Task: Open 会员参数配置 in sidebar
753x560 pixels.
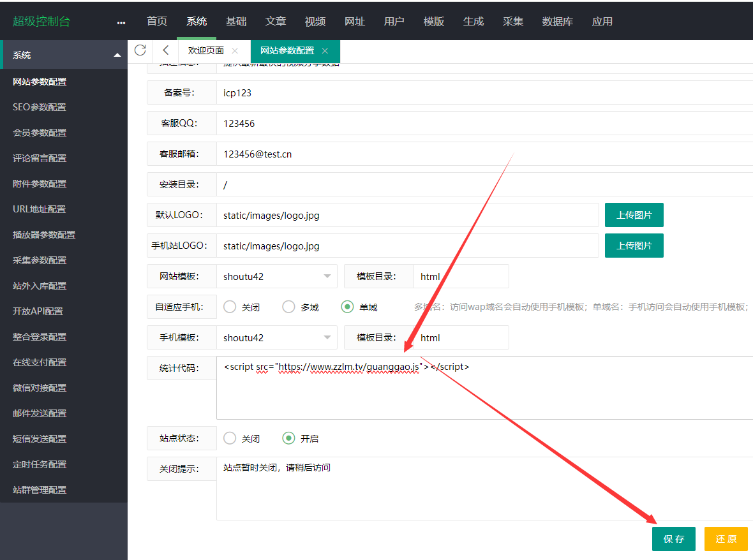Action: [x=40, y=133]
